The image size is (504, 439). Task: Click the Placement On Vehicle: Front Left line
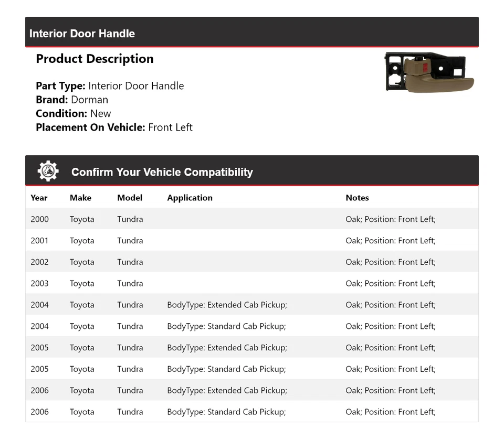(114, 127)
